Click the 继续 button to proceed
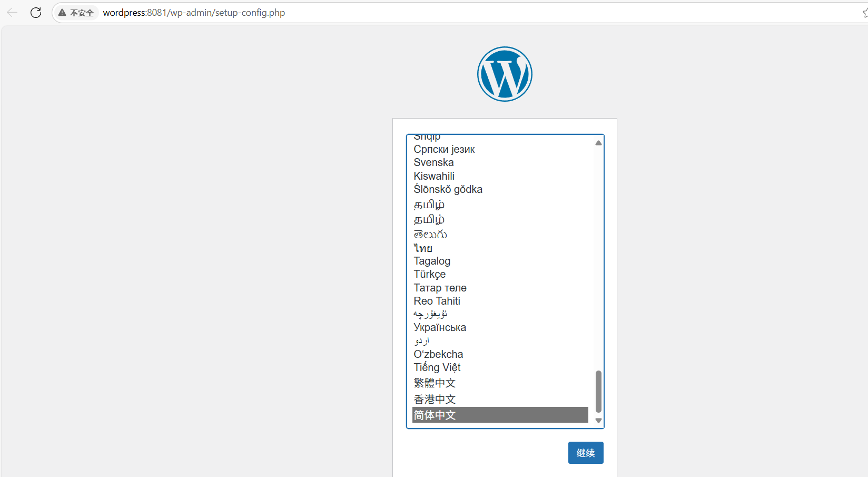 click(x=586, y=452)
